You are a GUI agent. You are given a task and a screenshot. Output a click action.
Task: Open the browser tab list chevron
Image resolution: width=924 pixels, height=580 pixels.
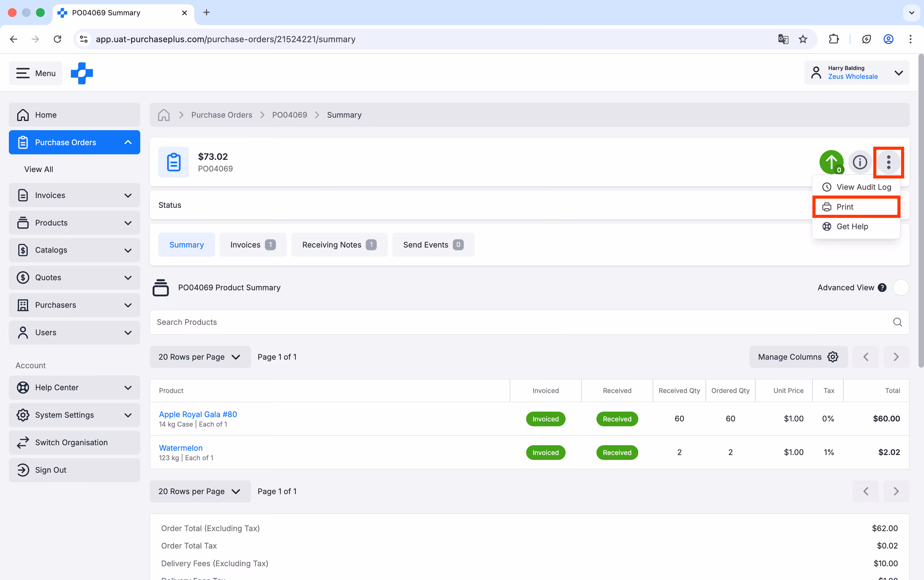(911, 13)
